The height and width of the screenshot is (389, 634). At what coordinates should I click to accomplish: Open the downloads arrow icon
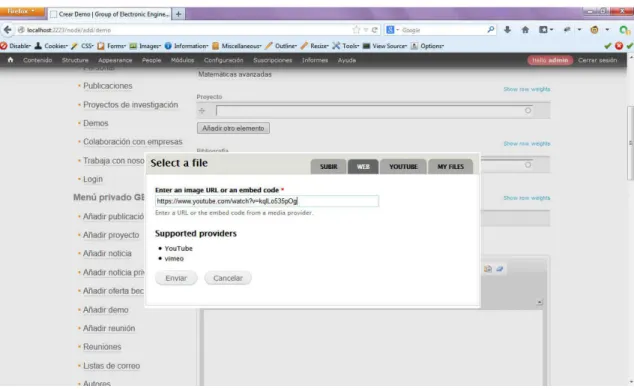(x=507, y=30)
